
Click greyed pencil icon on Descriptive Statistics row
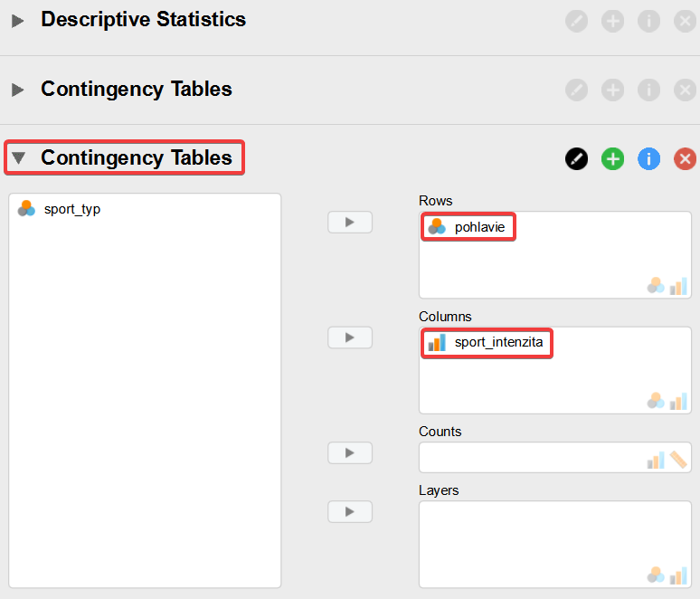click(x=576, y=21)
